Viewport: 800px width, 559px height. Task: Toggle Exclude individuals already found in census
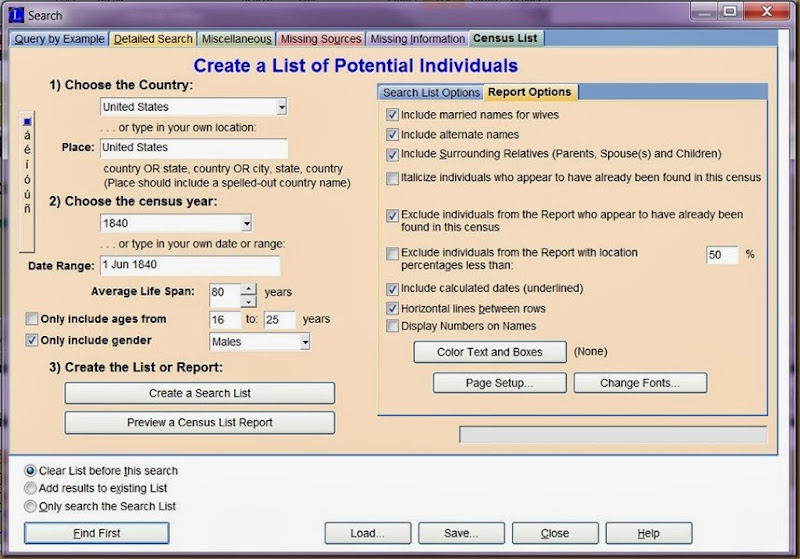(392, 216)
